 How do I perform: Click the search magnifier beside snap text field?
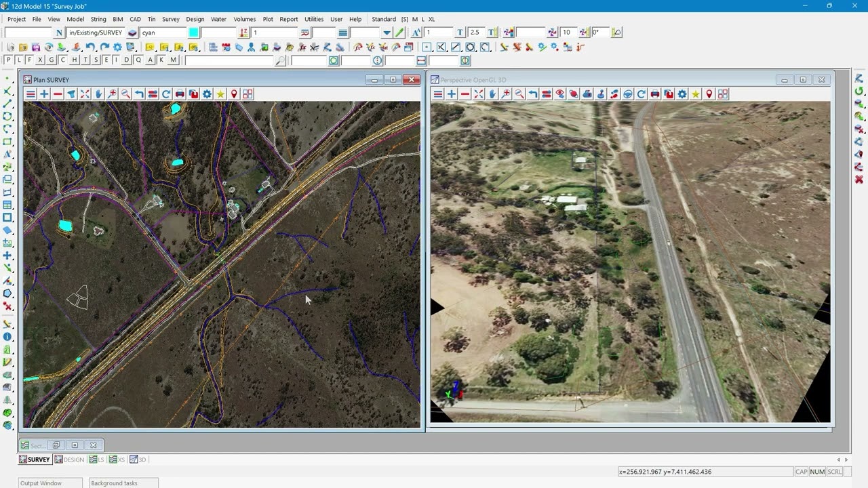(280, 60)
